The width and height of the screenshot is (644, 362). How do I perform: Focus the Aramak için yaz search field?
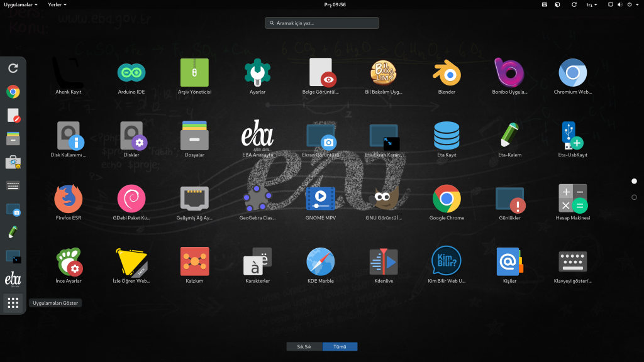pos(322,23)
